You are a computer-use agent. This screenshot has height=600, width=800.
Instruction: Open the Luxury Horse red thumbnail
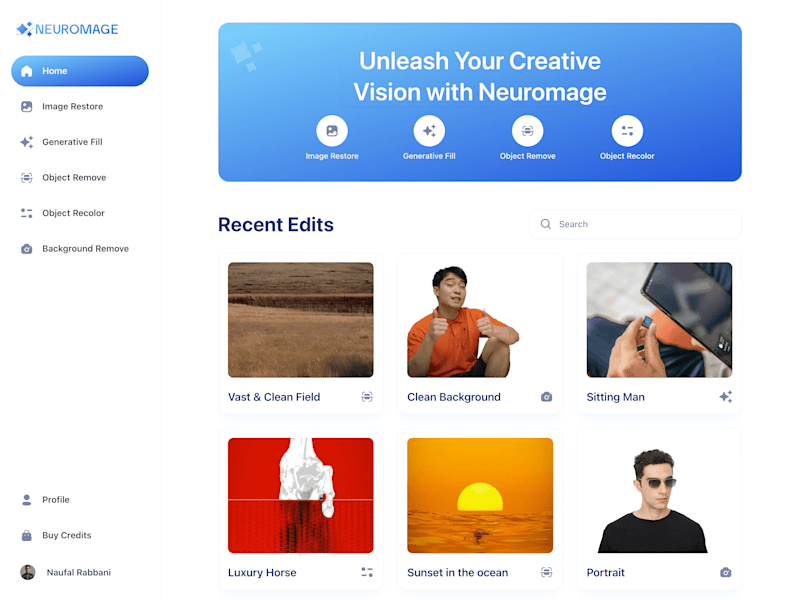coord(301,495)
